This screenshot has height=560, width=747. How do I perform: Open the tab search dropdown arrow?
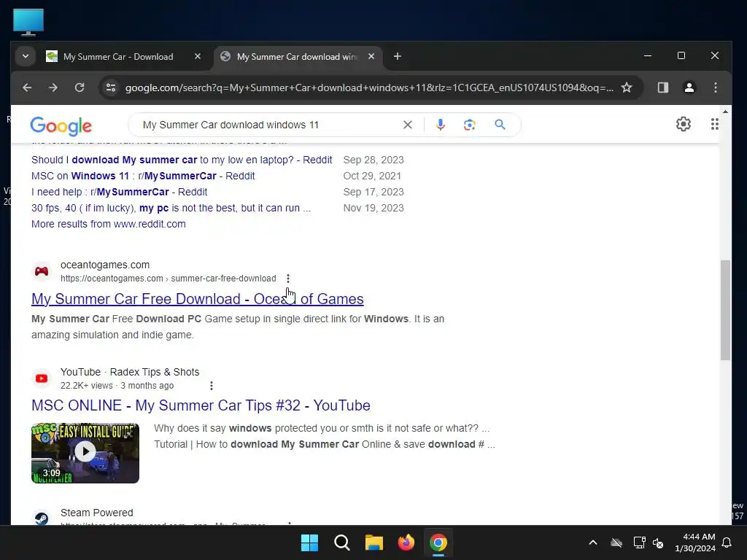click(x=26, y=56)
